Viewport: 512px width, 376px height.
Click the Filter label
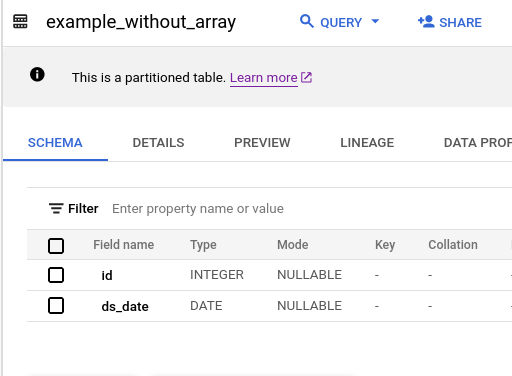[83, 209]
